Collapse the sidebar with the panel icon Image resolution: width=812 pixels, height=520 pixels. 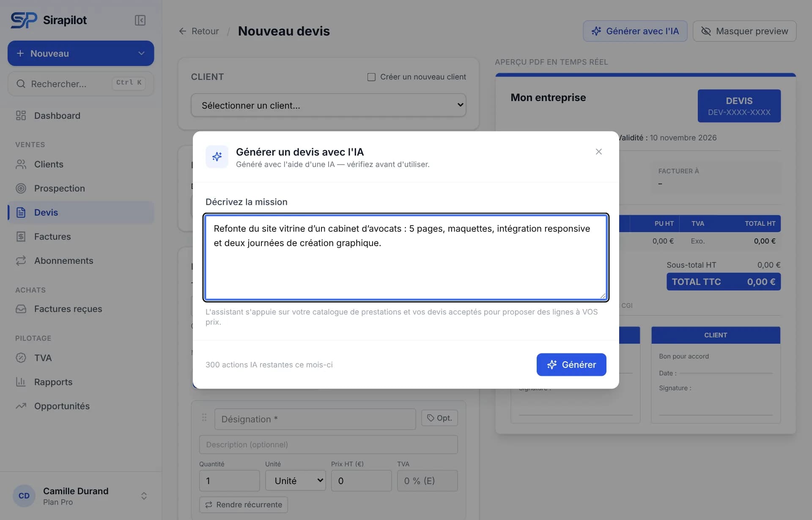(140, 20)
